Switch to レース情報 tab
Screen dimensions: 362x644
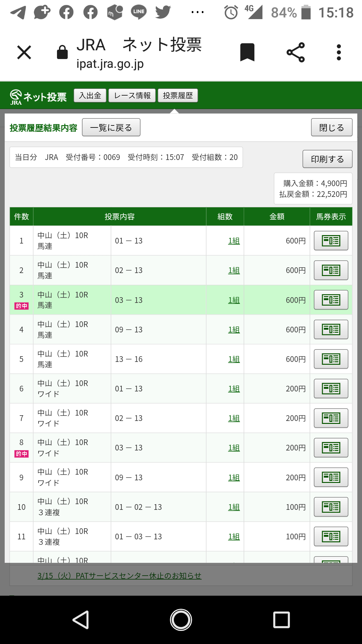pyautogui.click(x=132, y=96)
